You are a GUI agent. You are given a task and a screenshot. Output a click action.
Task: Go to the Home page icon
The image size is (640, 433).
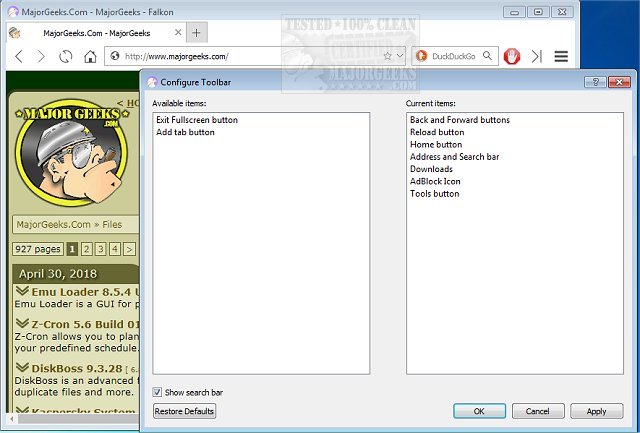[x=90, y=56]
